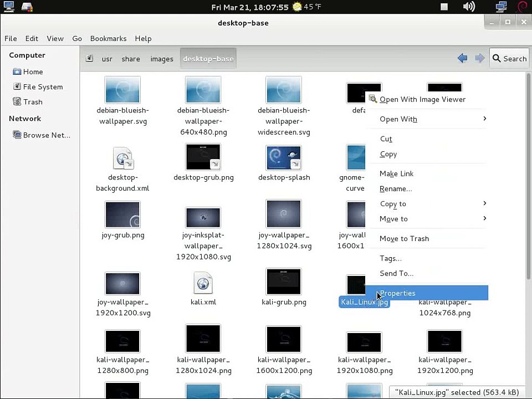This screenshot has width=532, height=399.
Task: Click the white square recording indicator in panel
Action: [x=444, y=7]
